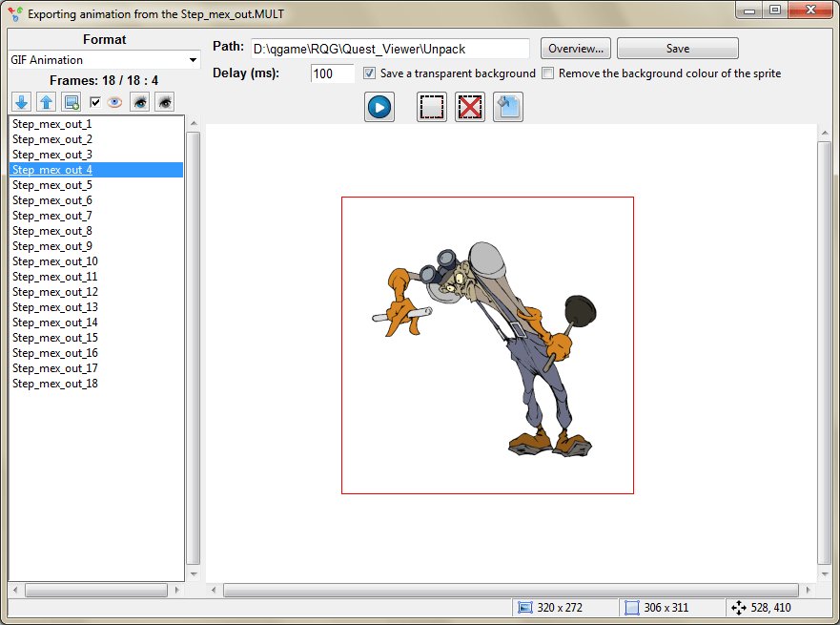The height and width of the screenshot is (625, 840).
Task: Play the animation preview
Action: [x=379, y=107]
